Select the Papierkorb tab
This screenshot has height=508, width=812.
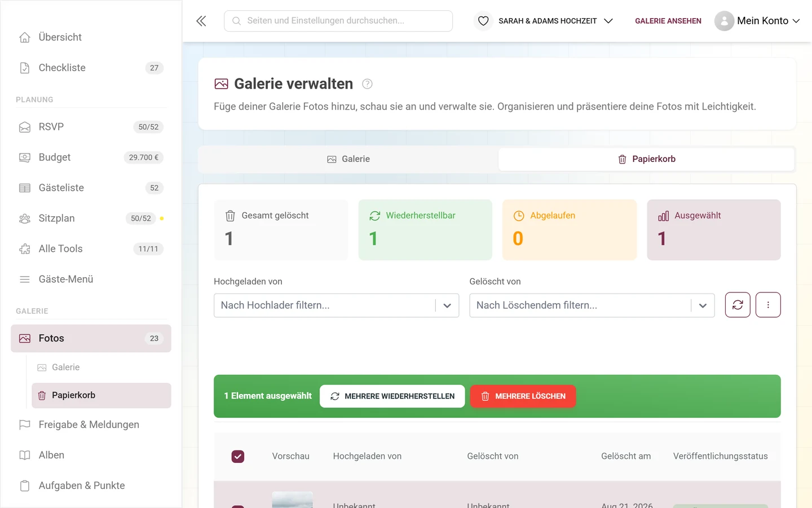click(x=647, y=159)
